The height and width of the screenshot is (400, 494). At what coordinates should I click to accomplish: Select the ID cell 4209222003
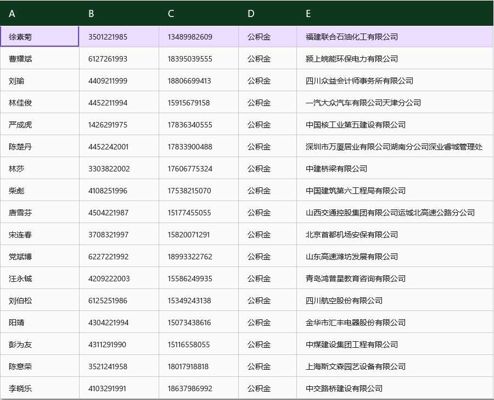click(x=119, y=279)
